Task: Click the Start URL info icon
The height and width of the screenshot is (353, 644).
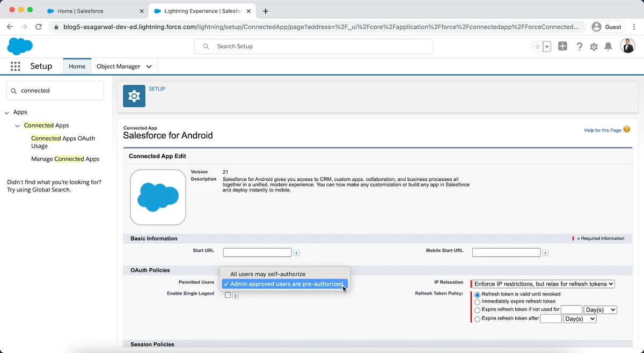Action: point(296,253)
